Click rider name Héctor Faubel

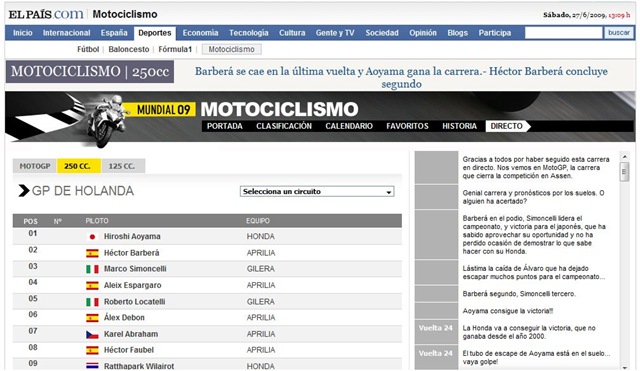click(x=129, y=350)
